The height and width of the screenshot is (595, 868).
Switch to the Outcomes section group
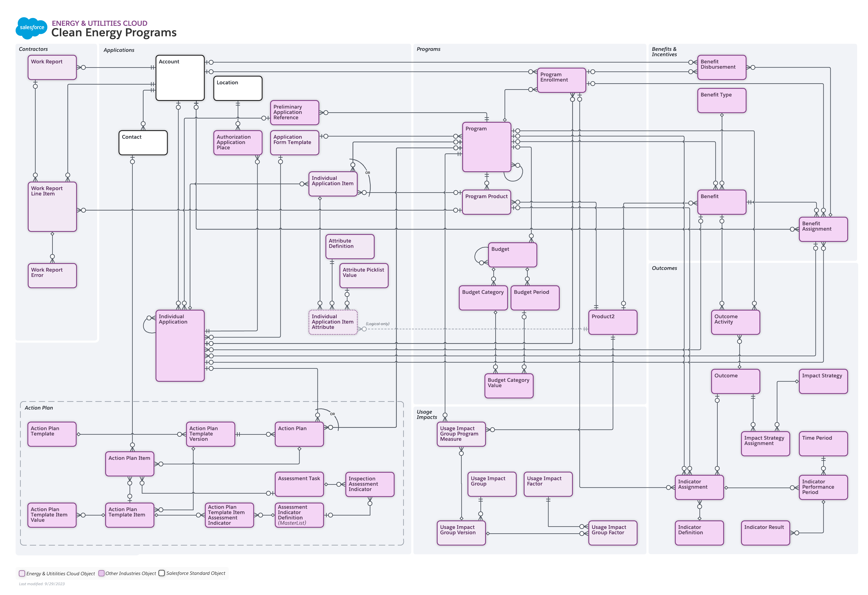click(x=664, y=268)
